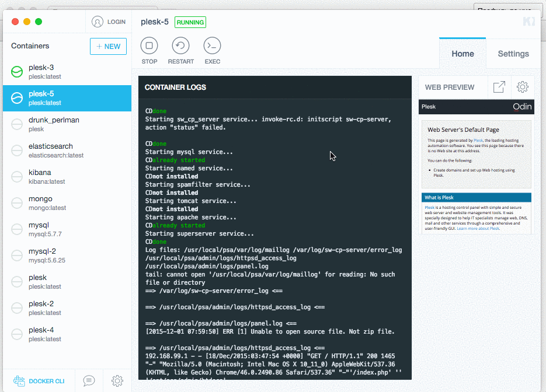Select elasticsearch container name
Screen dimensions: 546x392
[x=51, y=146]
